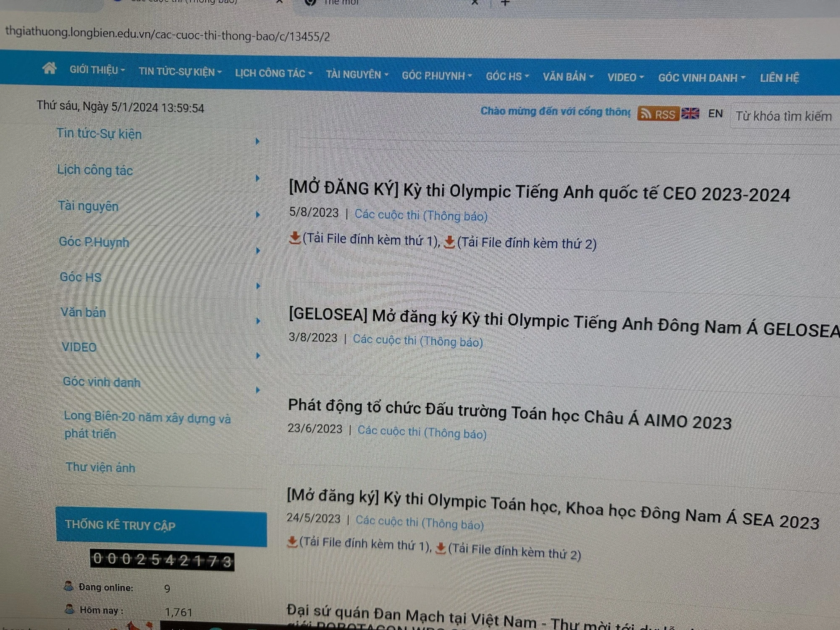Image resolution: width=840 pixels, height=630 pixels.
Task: Expand Tài nguyên sidebar submenu arrow
Action: click(x=257, y=215)
